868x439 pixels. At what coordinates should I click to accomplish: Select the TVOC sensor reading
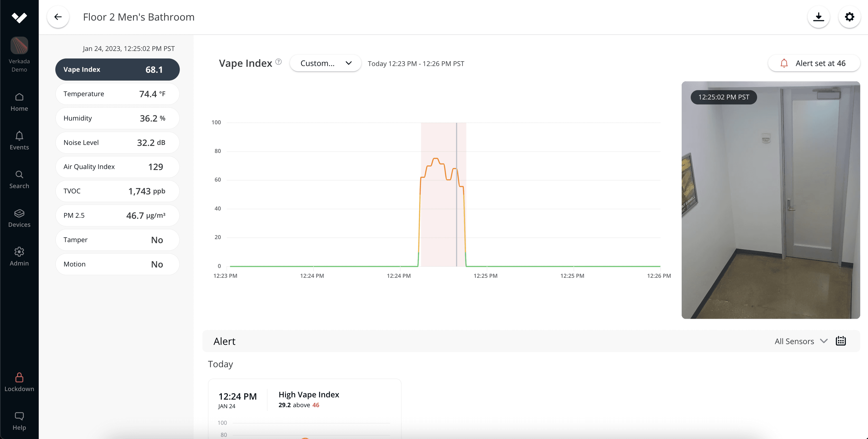tap(117, 191)
